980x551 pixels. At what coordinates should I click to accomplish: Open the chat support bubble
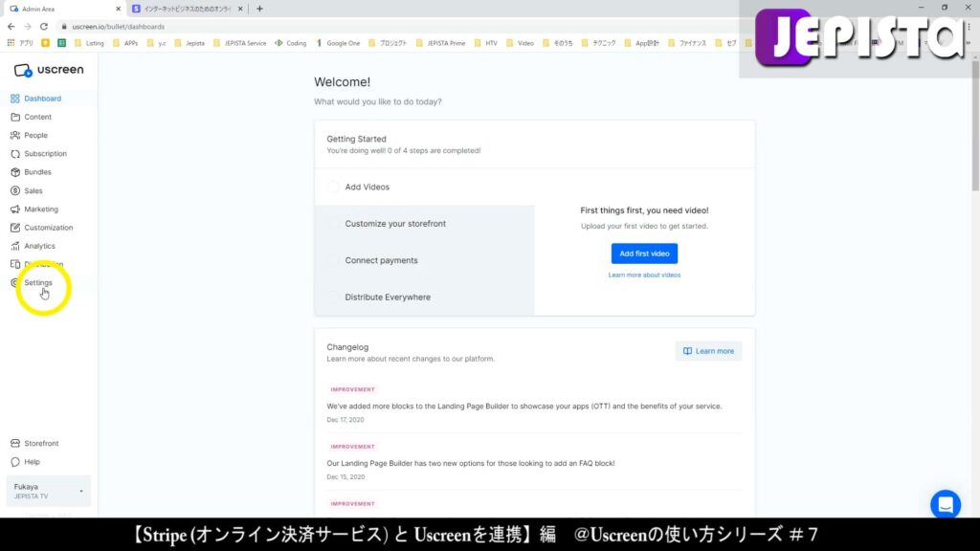[x=945, y=504]
